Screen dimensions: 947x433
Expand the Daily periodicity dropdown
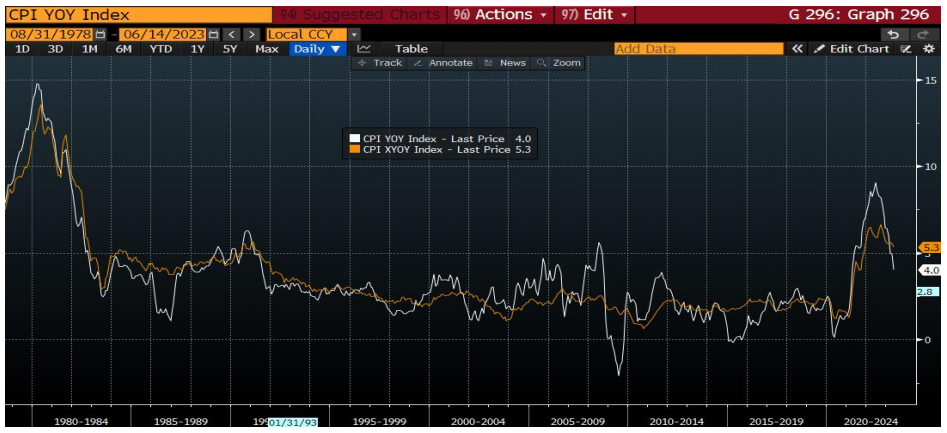tap(317, 48)
